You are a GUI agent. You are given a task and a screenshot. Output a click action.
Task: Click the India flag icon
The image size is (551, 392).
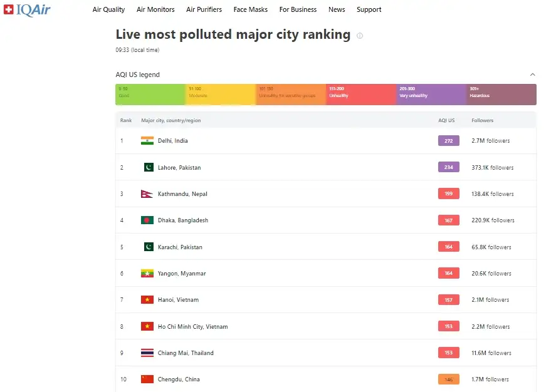tap(147, 141)
